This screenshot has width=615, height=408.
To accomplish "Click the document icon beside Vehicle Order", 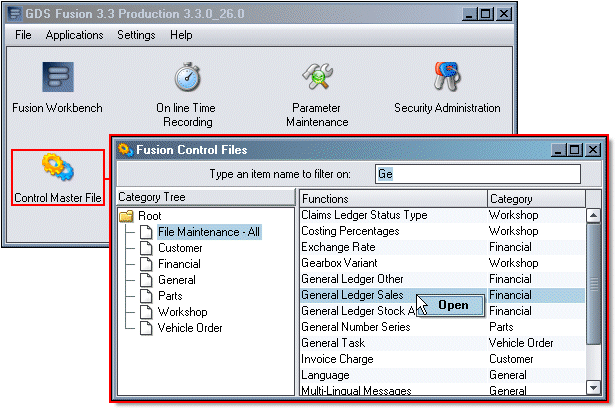I will 146,328.
